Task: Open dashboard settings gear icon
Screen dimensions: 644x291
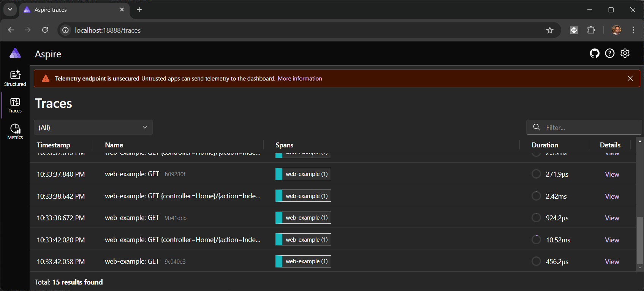Action: 625,54
